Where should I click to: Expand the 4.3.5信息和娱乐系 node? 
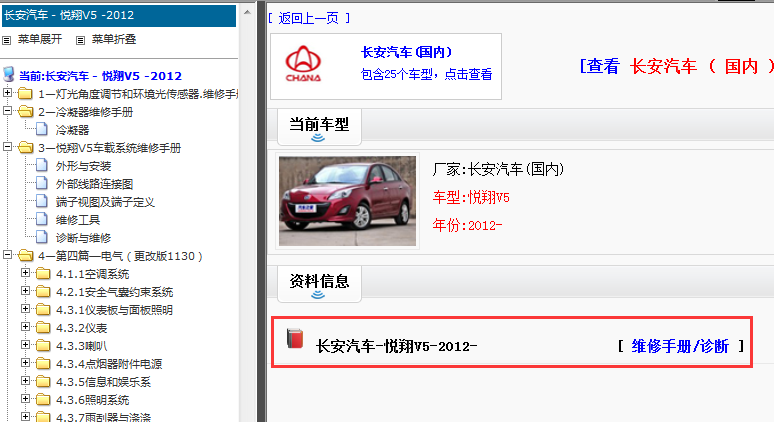coord(25,381)
